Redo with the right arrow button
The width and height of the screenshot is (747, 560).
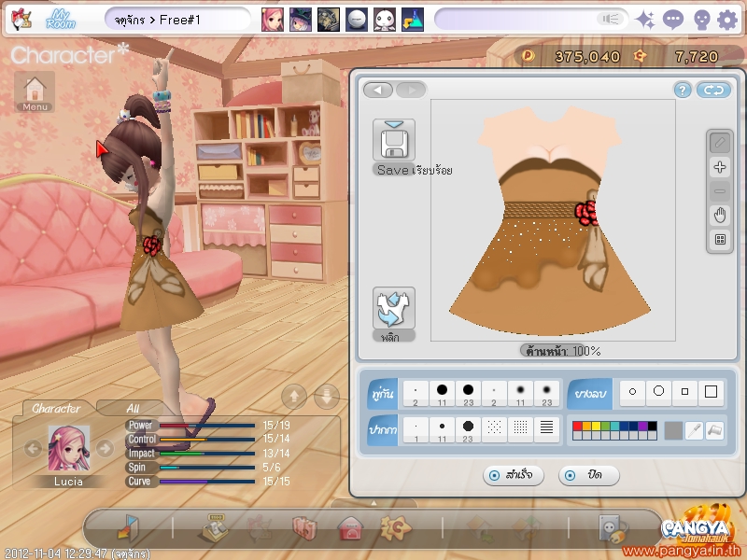tap(411, 90)
